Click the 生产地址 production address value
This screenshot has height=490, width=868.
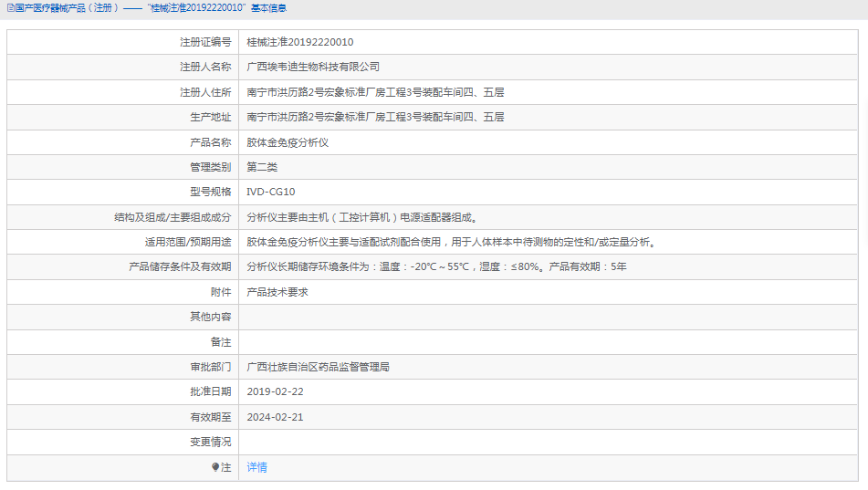click(x=375, y=118)
